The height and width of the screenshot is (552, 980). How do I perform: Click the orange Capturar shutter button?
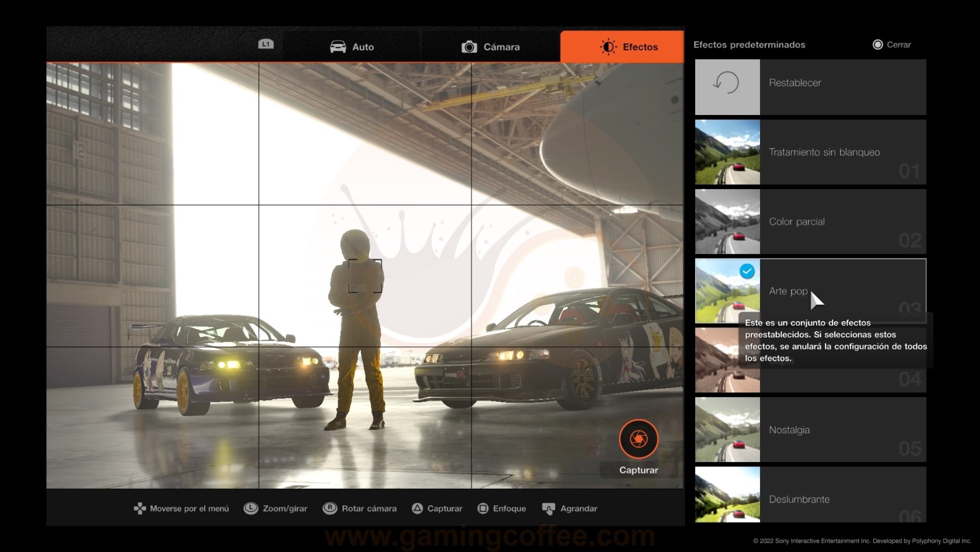tap(639, 439)
